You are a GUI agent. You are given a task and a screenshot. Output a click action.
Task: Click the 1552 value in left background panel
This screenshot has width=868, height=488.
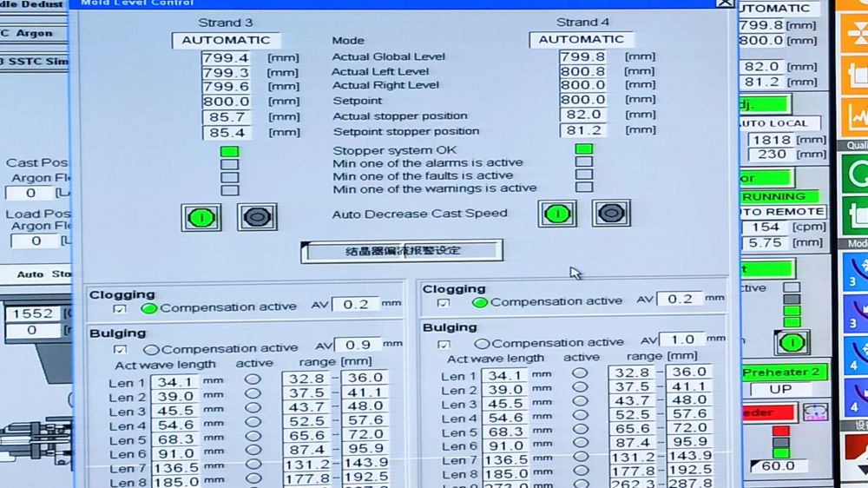31,313
